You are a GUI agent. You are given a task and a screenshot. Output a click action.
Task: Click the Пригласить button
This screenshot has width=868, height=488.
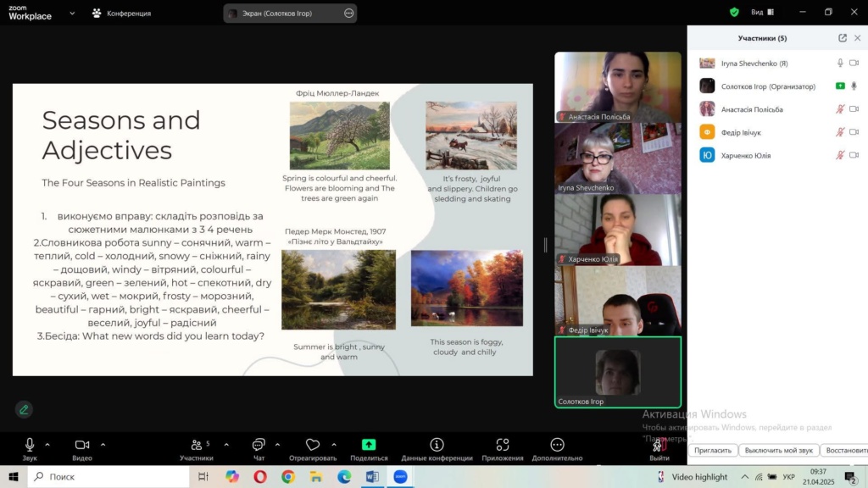[x=713, y=451]
